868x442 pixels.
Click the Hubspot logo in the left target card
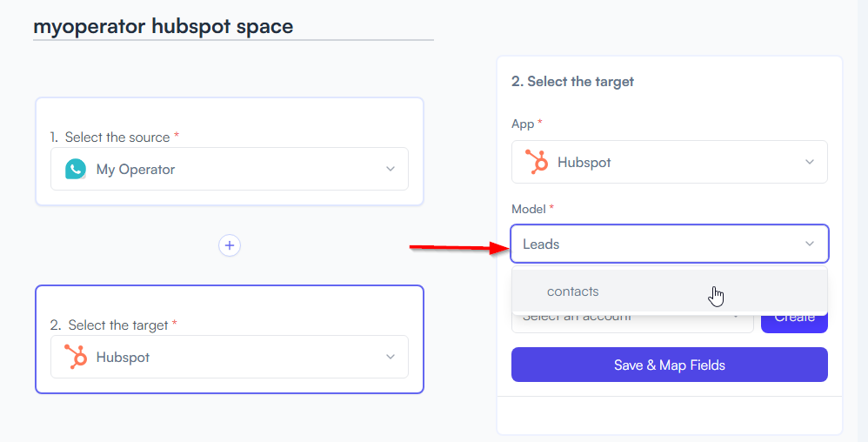coord(76,357)
